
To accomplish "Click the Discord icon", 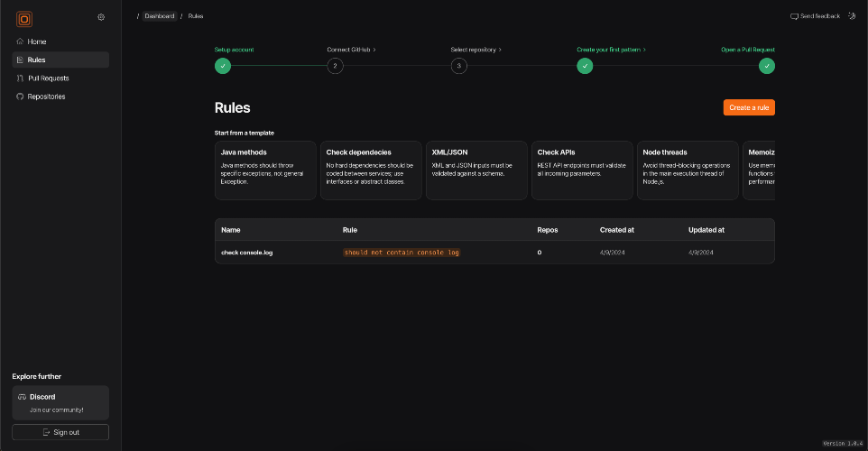I will point(23,397).
